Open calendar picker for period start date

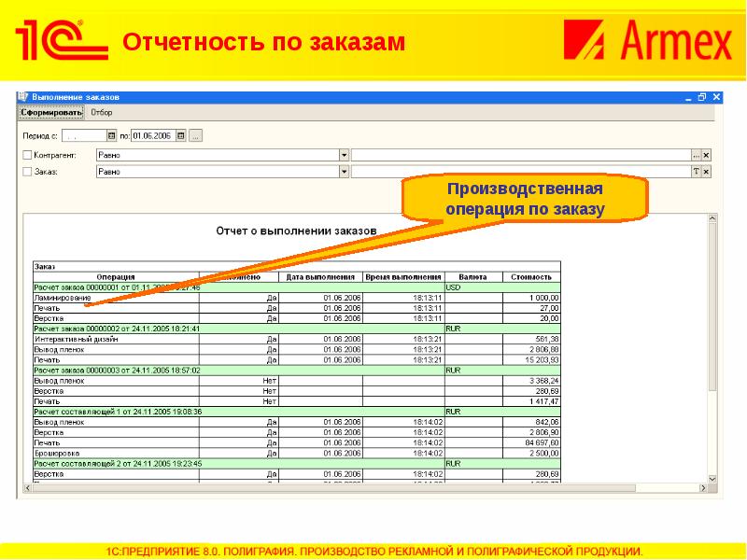[x=111, y=135]
